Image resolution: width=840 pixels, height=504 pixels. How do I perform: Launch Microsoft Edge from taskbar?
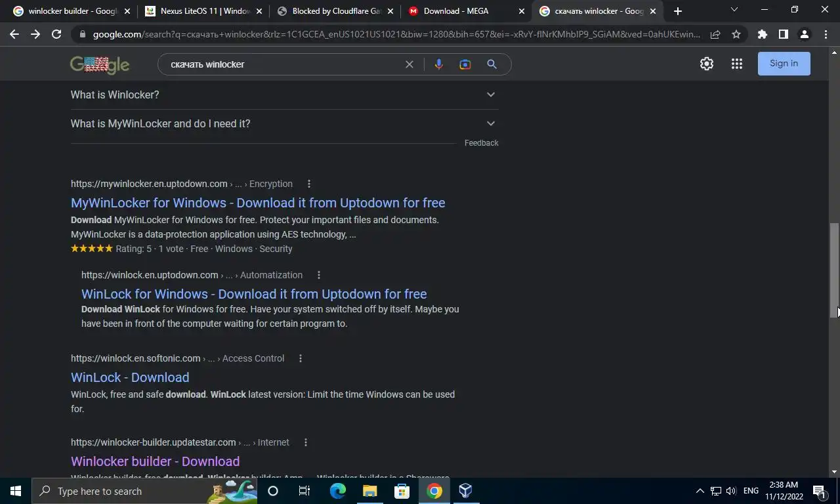pyautogui.click(x=337, y=491)
